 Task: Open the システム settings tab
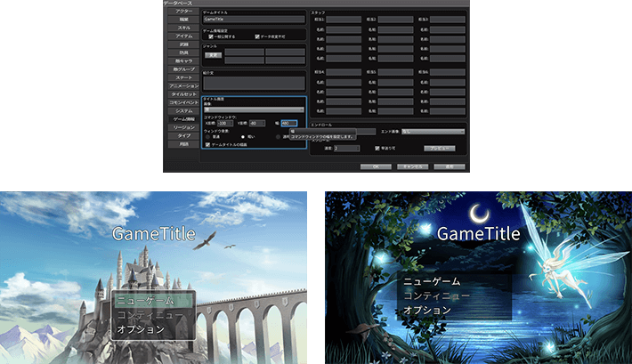(183, 110)
